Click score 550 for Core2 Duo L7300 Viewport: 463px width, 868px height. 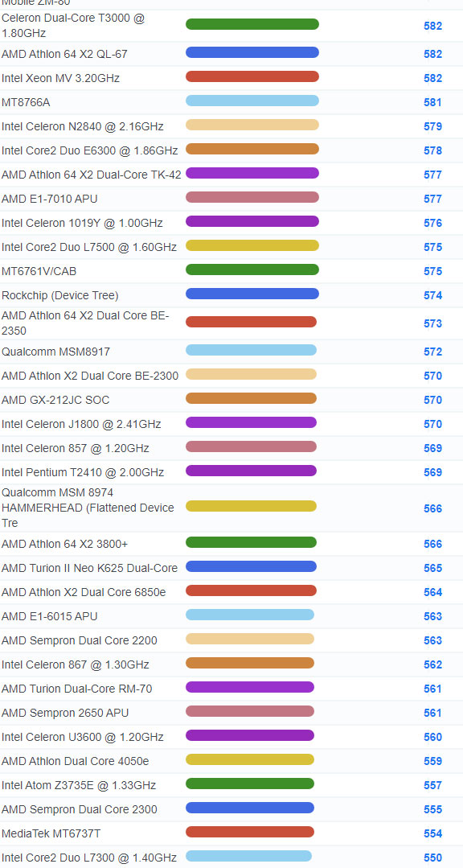pyautogui.click(x=432, y=858)
